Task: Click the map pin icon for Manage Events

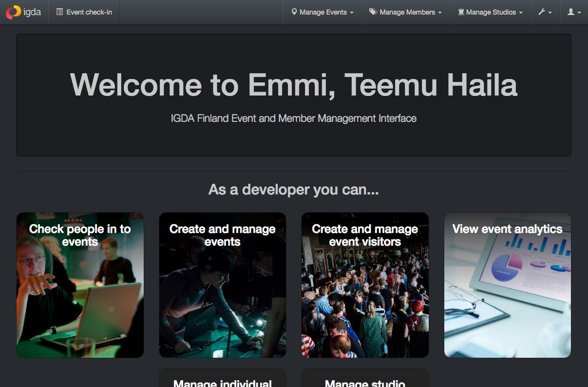Action: pos(294,12)
